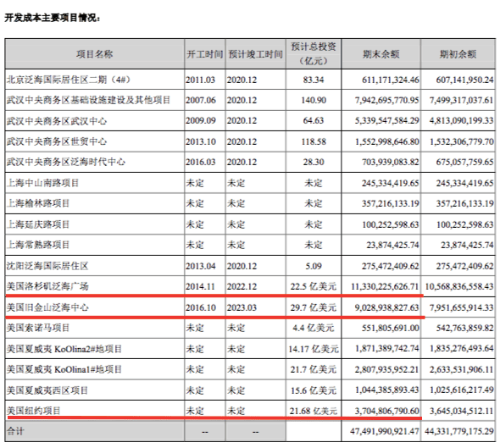Click investment value 5.09
The width and height of the screenshot is (500, 448).
coord(314,266)
